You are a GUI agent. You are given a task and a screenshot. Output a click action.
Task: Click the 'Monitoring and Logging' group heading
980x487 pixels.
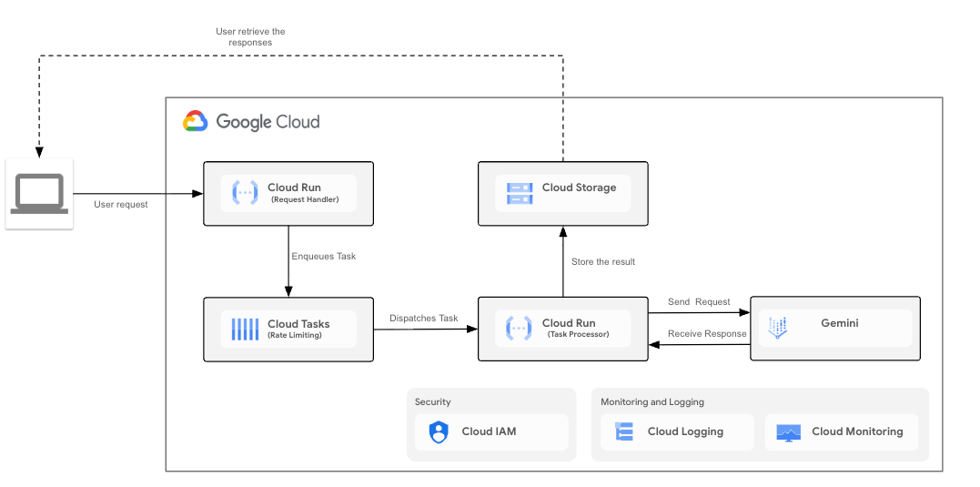652,402
